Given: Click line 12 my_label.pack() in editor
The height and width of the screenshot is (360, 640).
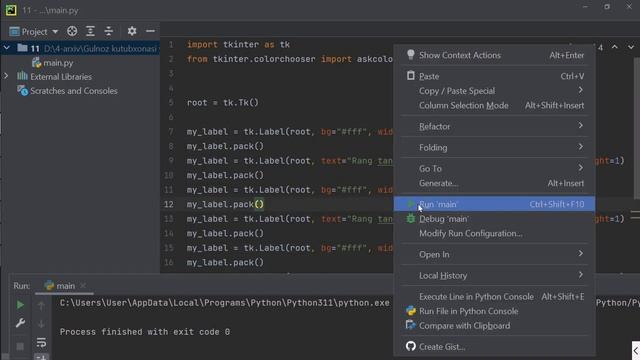Looking at the screenshot, I should click(x=225, y=204).
